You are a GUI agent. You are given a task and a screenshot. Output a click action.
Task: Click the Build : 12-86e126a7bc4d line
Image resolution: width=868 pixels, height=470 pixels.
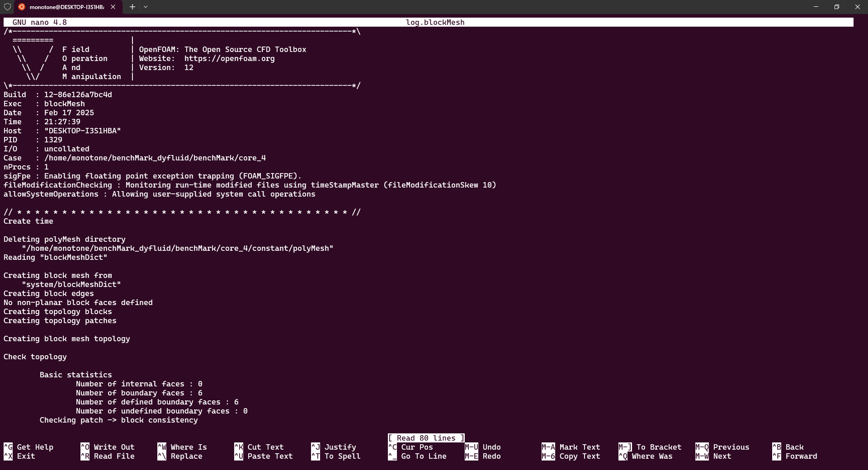[x=58, y=94]
